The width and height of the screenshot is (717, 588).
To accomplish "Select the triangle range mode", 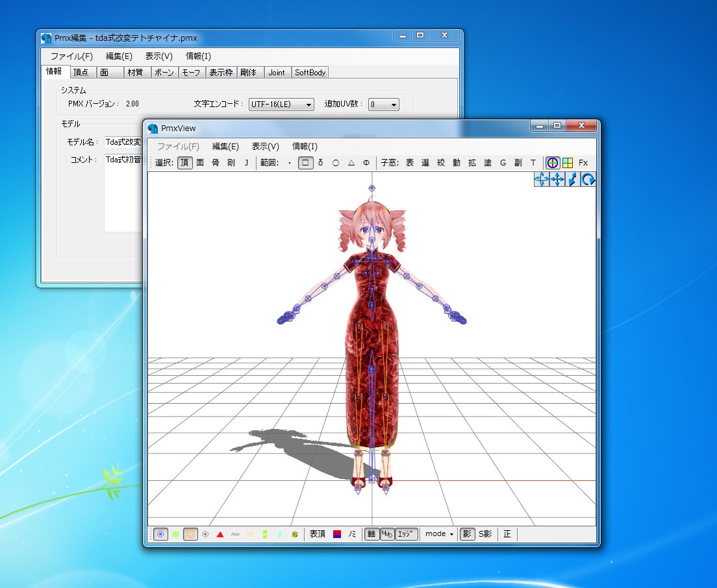I will coord(351,163).
